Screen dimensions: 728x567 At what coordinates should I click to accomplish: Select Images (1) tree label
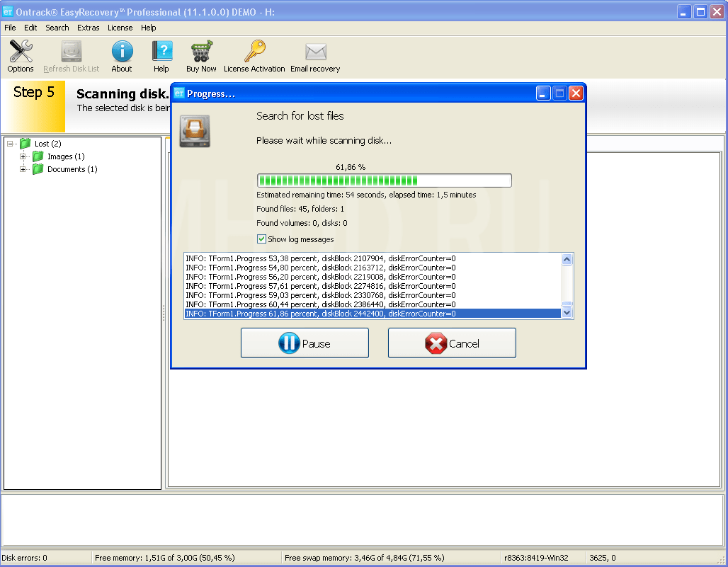pos(66,156)
